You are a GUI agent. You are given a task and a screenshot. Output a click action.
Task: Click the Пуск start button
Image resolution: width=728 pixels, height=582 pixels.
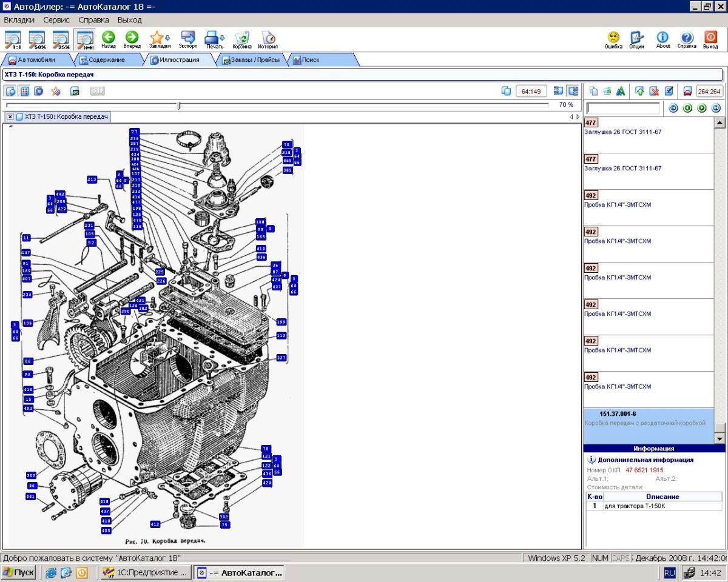coord(19,572)
